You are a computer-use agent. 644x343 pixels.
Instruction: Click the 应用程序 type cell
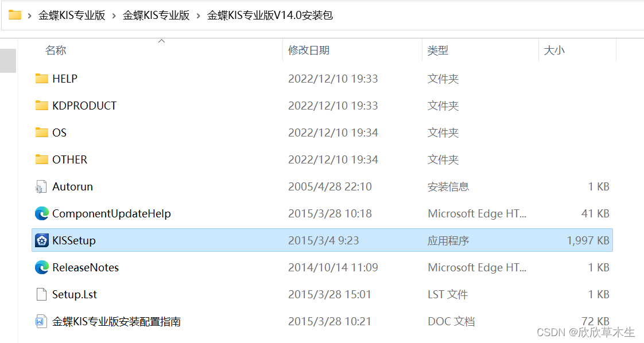[x=448, y=241]
